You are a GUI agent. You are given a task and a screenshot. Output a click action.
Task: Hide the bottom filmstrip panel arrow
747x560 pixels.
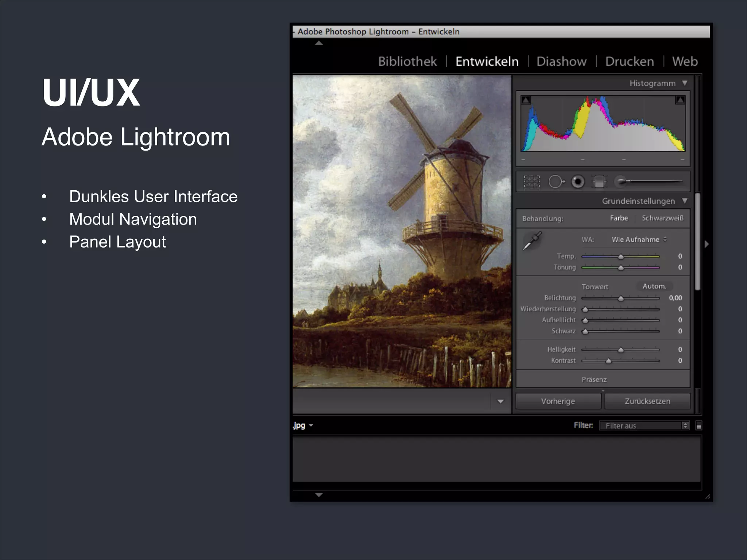coord(319,495)
